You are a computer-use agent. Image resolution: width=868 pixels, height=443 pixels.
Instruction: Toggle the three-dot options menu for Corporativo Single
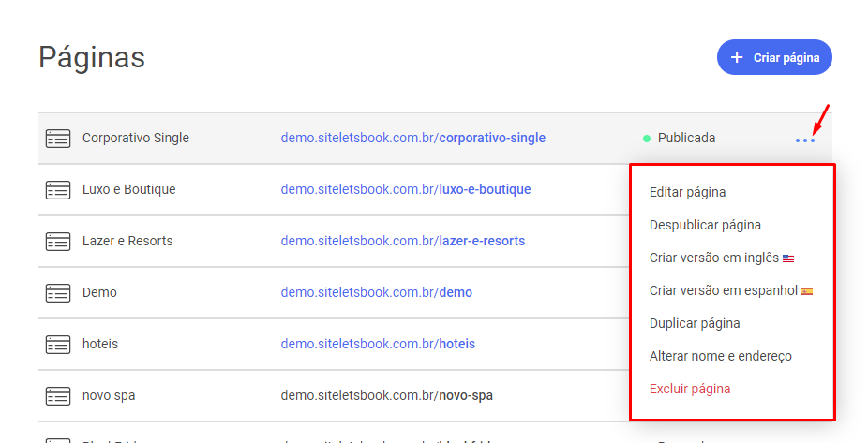[804, 140]
